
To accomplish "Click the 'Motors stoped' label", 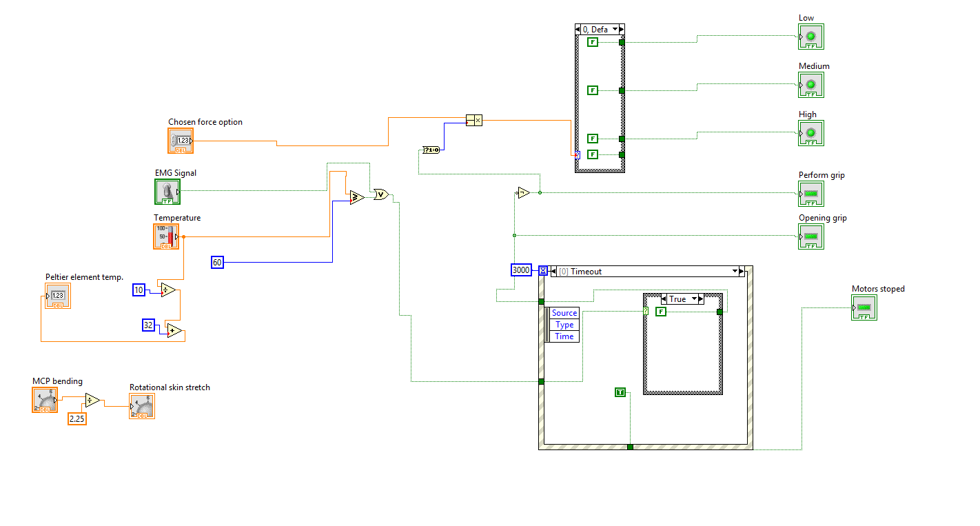I will [878, 289].
